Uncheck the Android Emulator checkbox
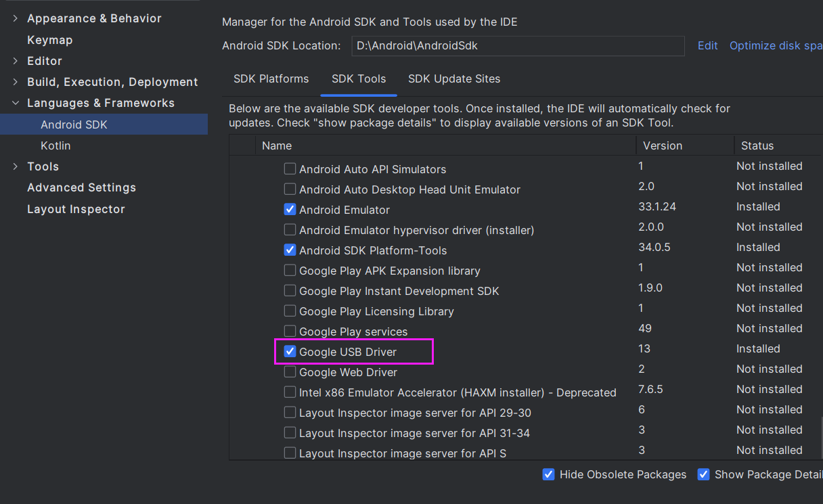Screen dimensions: 823x504 290,210
